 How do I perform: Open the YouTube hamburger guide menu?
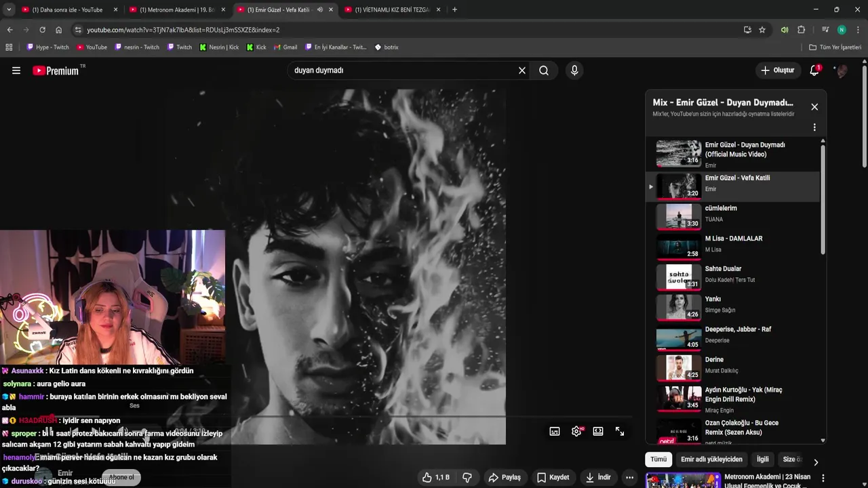(x=16, y=70)
